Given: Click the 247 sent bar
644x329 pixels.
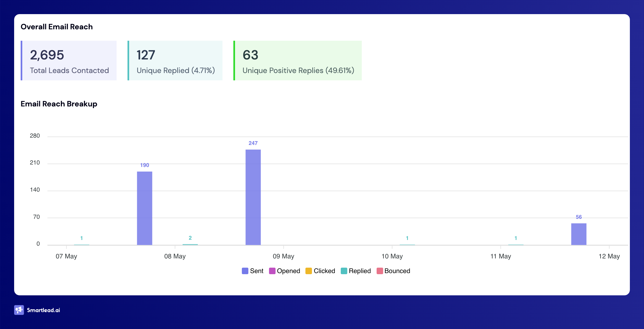Looking at the screenshot, I should click(253, 197).
